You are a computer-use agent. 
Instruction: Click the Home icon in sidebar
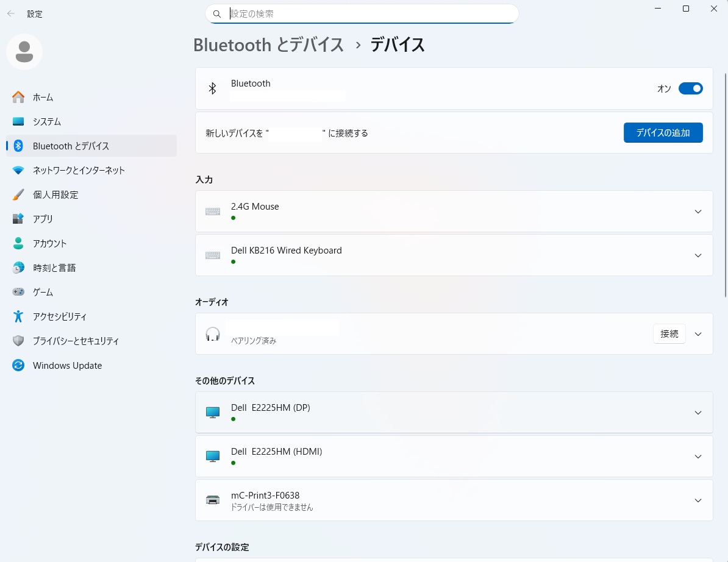click(18, 97)
